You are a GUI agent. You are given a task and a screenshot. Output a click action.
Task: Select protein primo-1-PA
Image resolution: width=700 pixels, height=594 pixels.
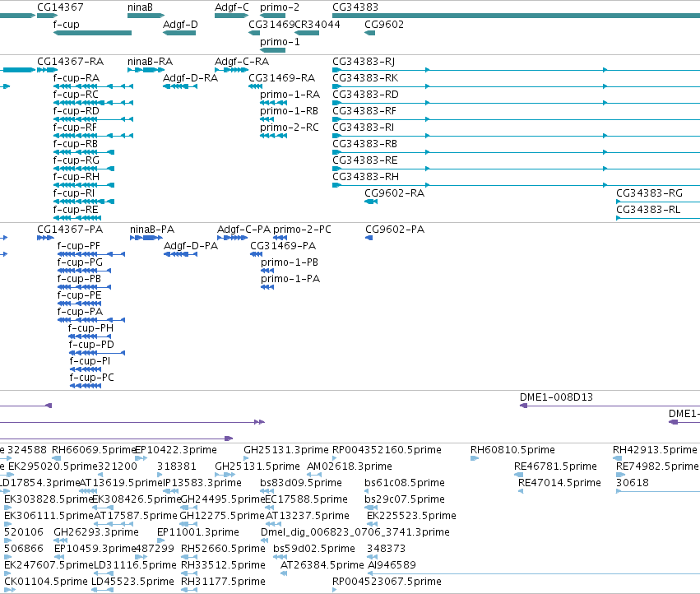[290, 279]
